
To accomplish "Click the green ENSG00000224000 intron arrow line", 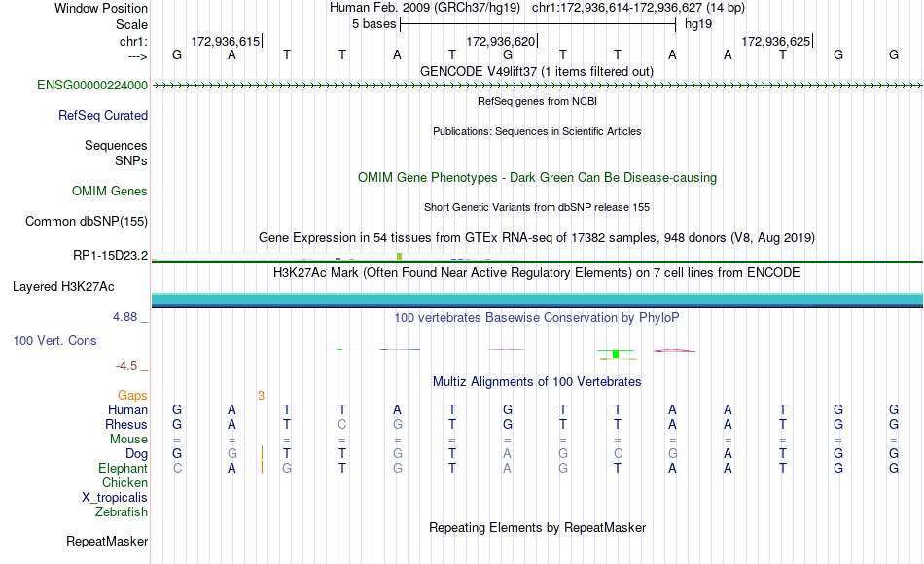I will coord(537,86).
